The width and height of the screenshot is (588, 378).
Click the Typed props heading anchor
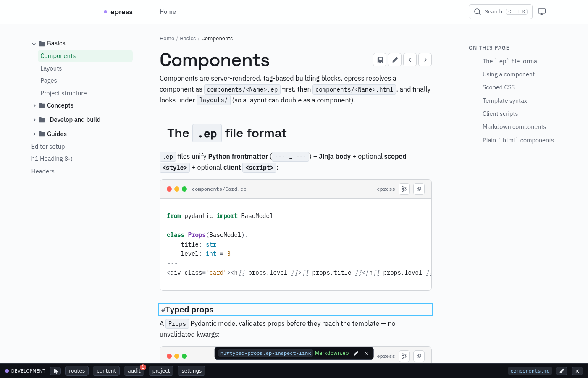(163, 310)
